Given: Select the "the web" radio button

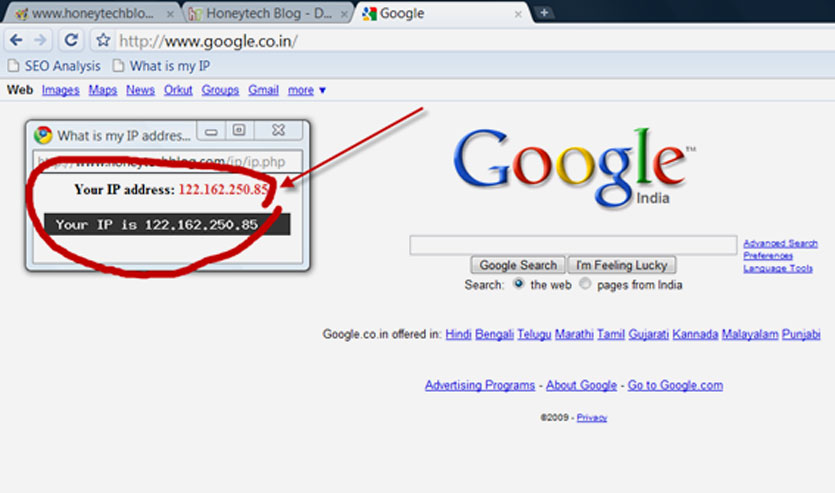Looking at the screenshot, I should point(519,283).
